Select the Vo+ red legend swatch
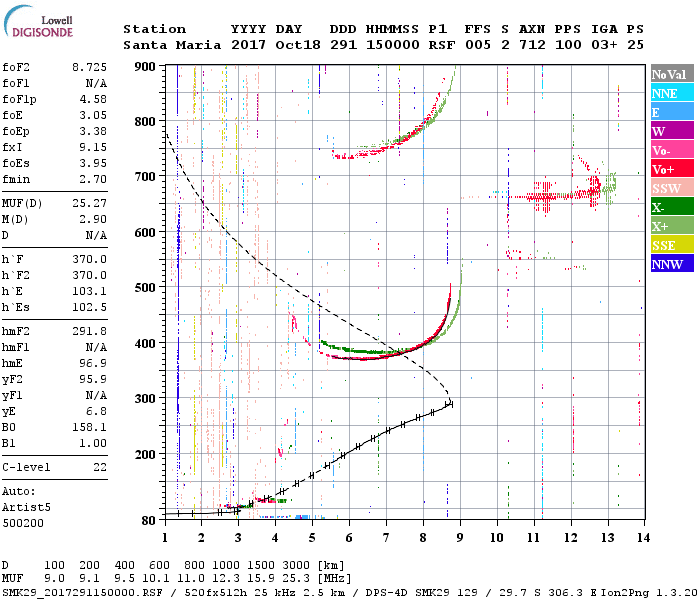 click(x=672, y=169)
